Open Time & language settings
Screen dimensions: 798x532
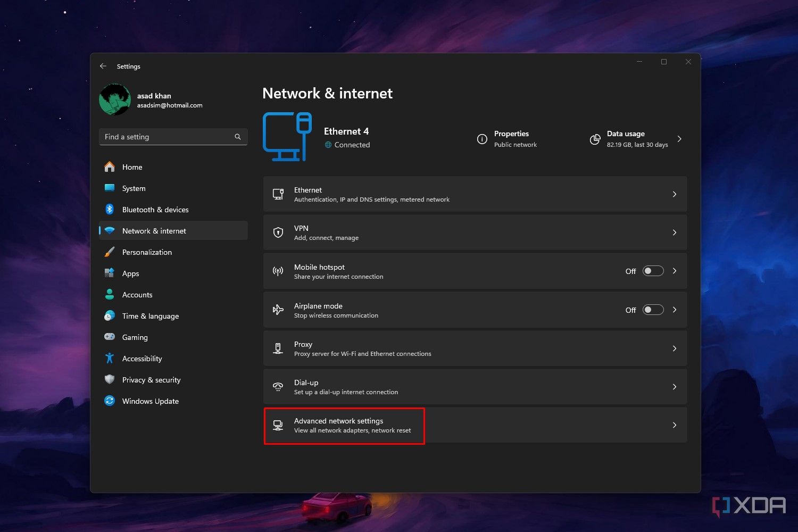173,316
